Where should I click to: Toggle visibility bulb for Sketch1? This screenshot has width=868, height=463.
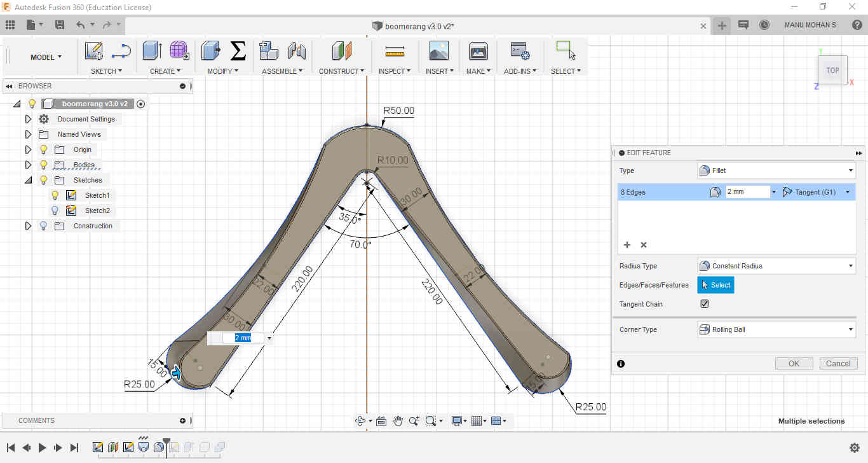55,195
